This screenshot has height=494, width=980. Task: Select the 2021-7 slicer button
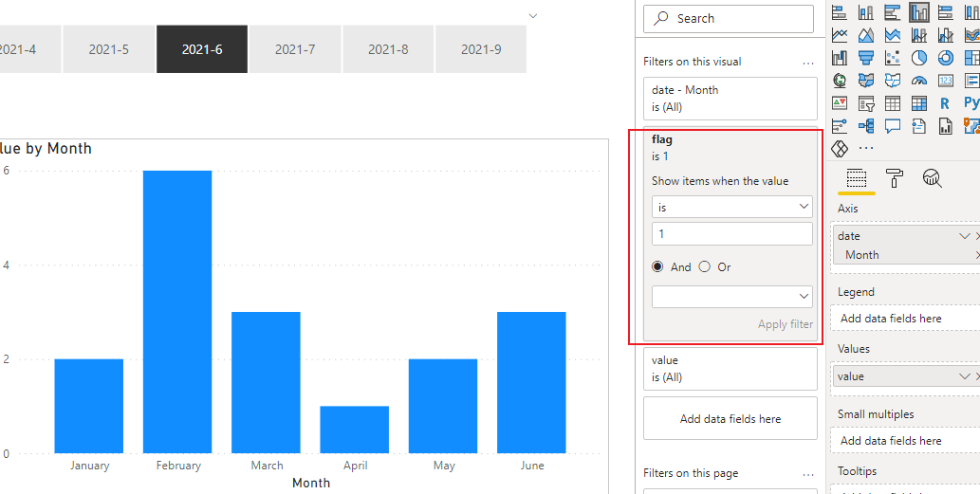[x=295, y=49]
